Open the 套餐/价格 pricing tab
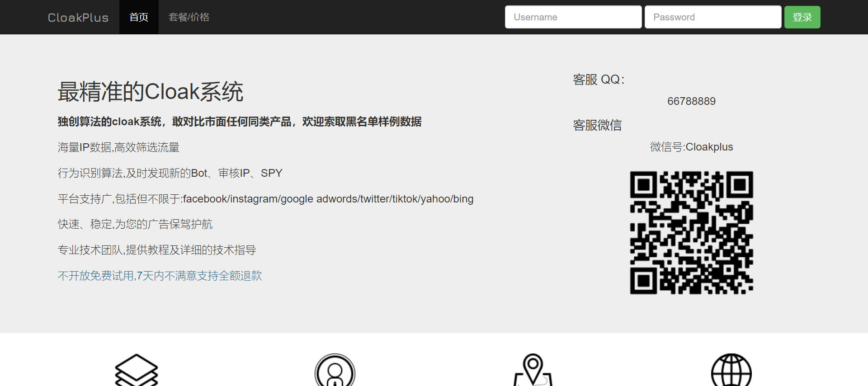The width and height of the screenshot is (868, 386). point(189,17)
